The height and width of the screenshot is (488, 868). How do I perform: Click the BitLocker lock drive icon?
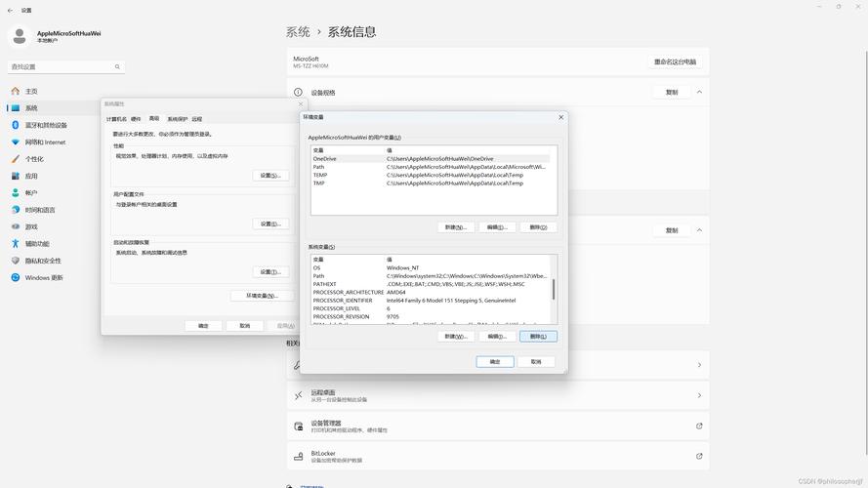[x=299, y=457]
